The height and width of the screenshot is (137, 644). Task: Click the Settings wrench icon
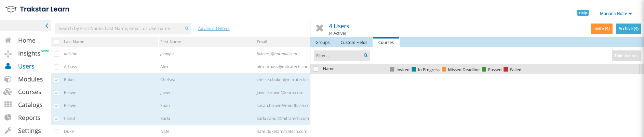(x=8, y=131)
